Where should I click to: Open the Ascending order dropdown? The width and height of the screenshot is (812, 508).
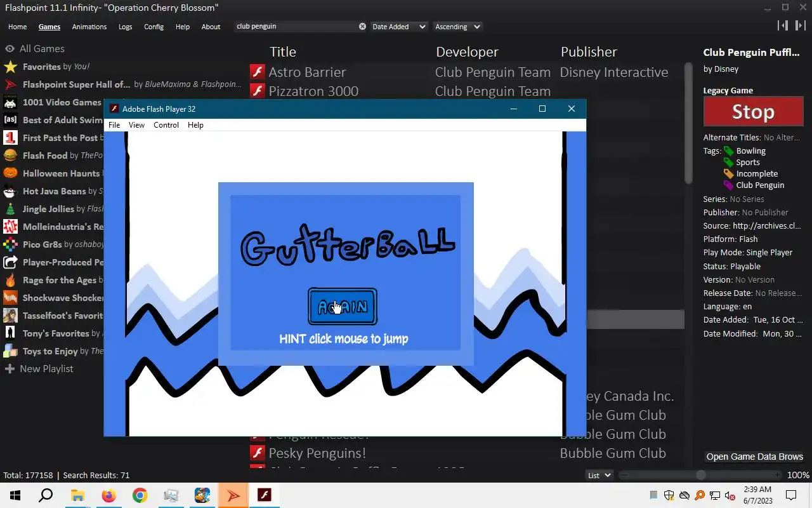pos(457,27)
